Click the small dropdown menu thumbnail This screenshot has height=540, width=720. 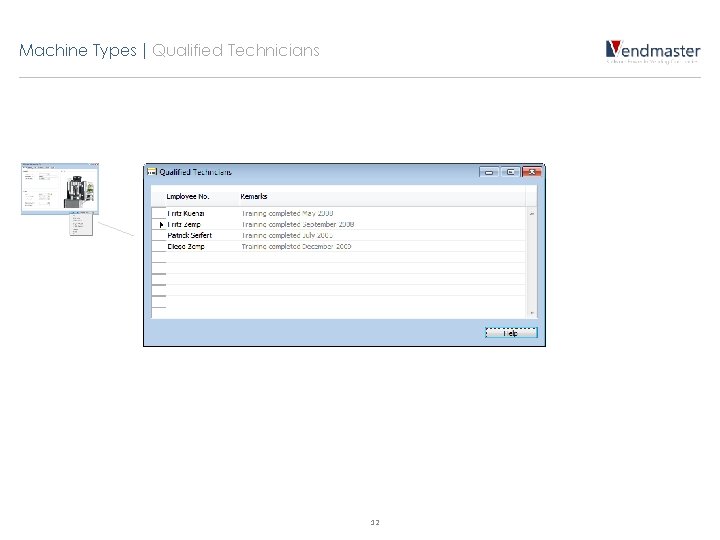(81, 224)
